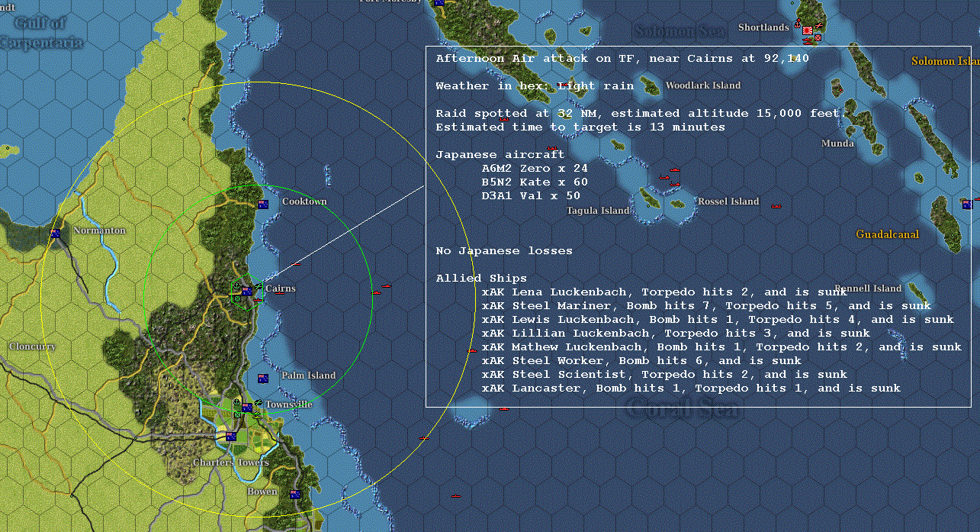This screenshot has height=532, width=980.
Task: Open the Cairns port anchor icon
Action: (x=236, y=286)
